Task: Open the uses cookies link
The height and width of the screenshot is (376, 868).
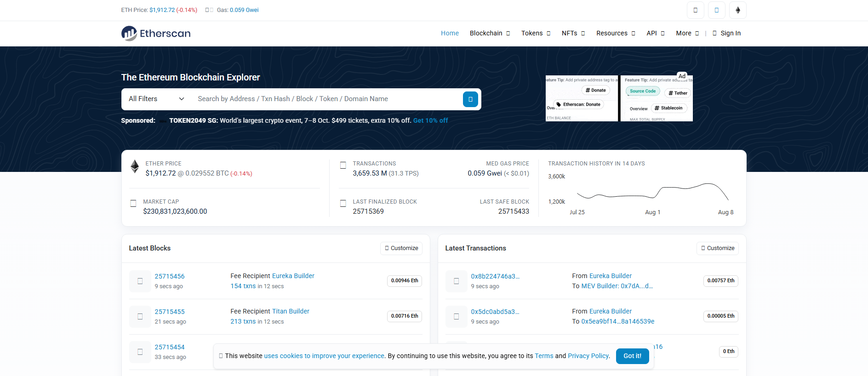Action: click(x=324, y=356)
